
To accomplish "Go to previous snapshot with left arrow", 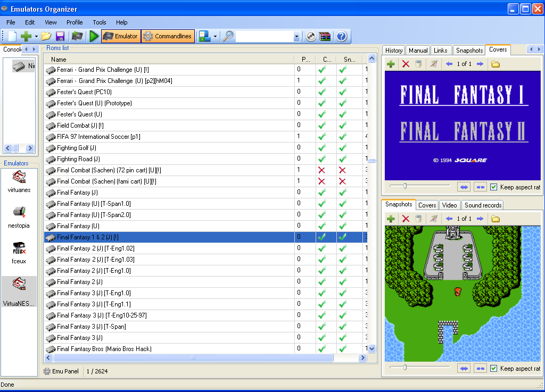I will click(449, 219).
